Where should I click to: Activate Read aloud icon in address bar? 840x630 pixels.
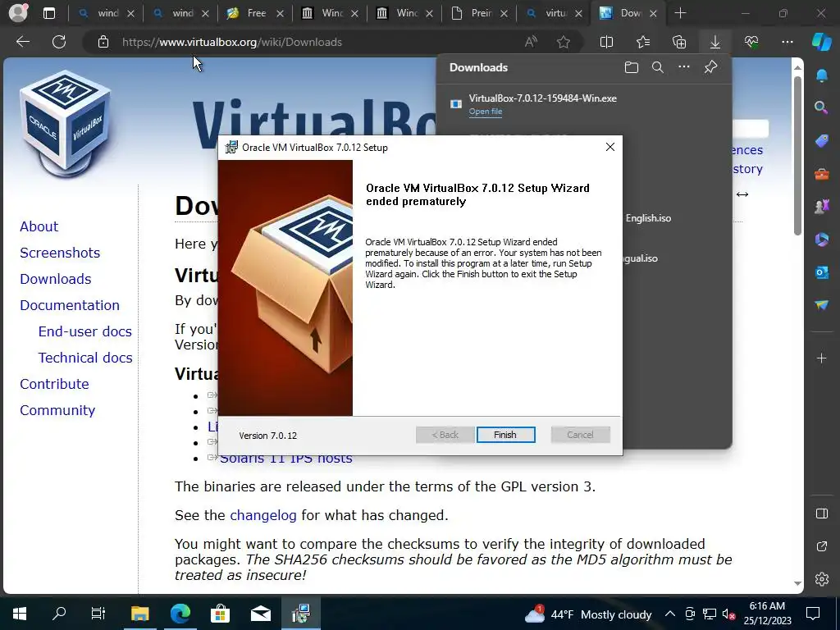click(531, 42)
